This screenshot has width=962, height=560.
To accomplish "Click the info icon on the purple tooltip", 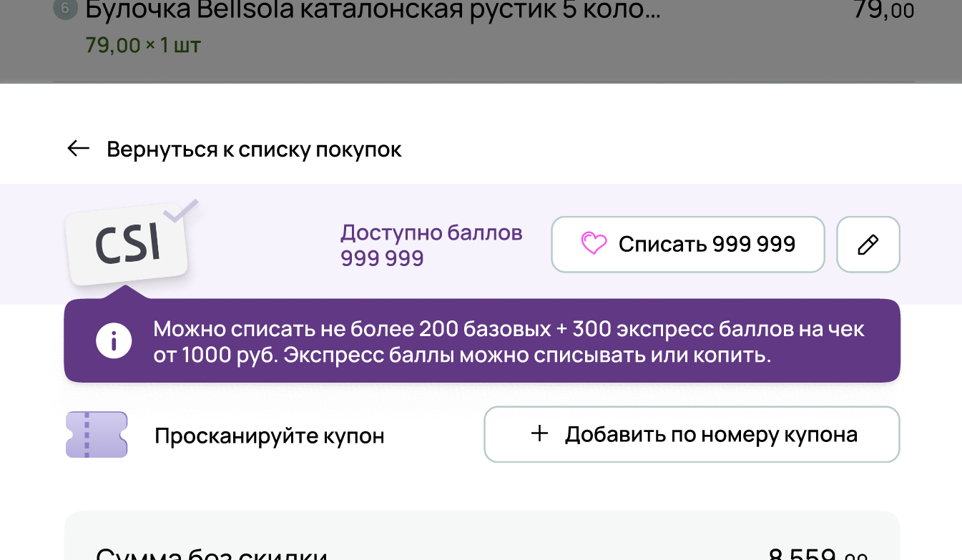I will pos(113,340).
